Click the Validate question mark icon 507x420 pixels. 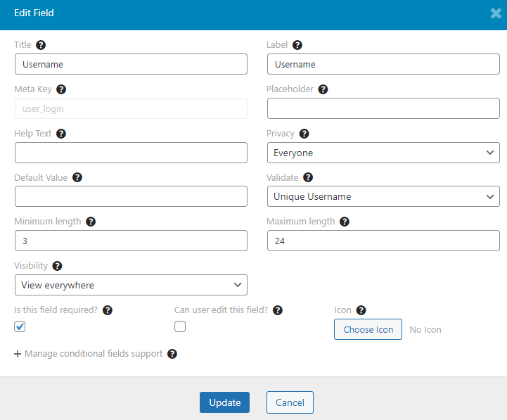pos(308,177)
